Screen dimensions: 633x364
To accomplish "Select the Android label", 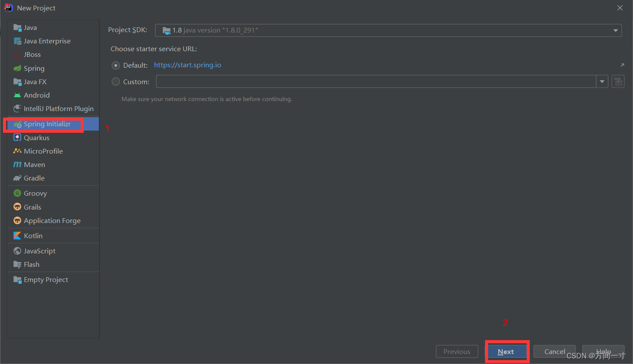I will (x=37, y=95).
